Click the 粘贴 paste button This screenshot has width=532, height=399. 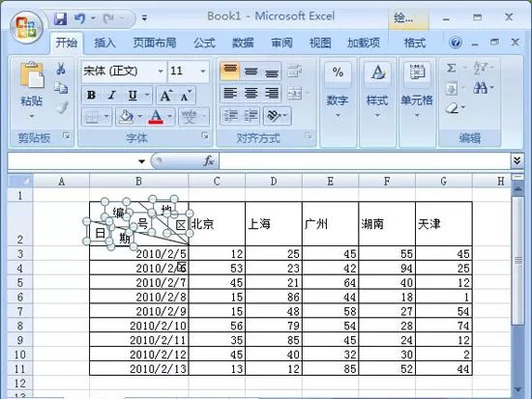pyautogui.click(x=32, y=89)
